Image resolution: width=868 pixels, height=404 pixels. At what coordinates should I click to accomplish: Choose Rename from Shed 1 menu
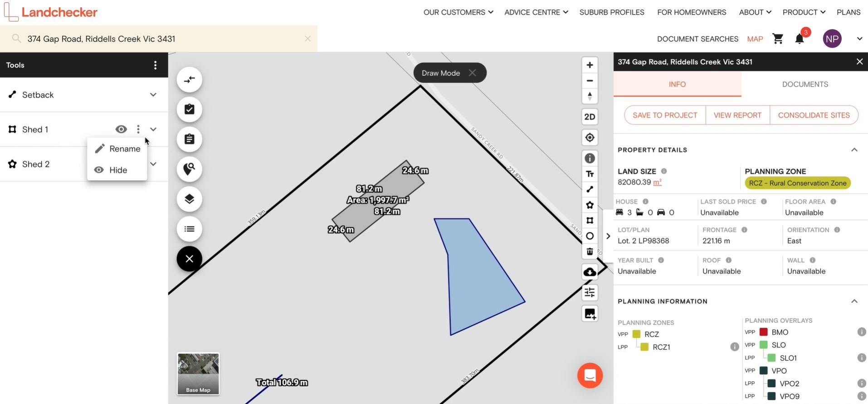pyautogui.click(x=117, y=149)
